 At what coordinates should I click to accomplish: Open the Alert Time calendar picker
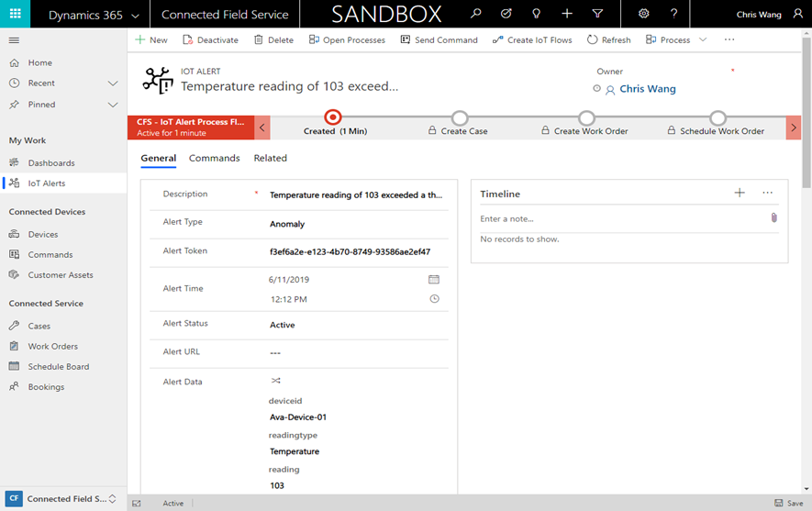[x=434, y=280]
